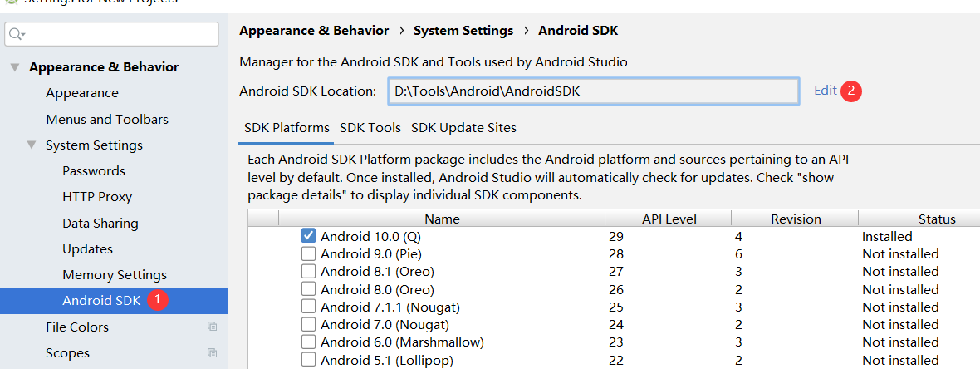
Task: Click API level 23 cell
Action: click(615, 342)
